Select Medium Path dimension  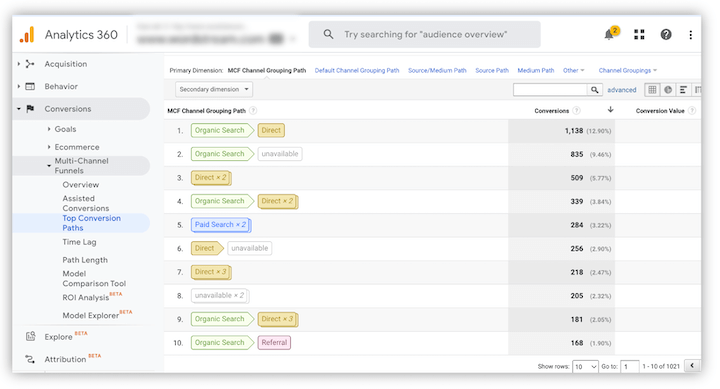[536, 70]
